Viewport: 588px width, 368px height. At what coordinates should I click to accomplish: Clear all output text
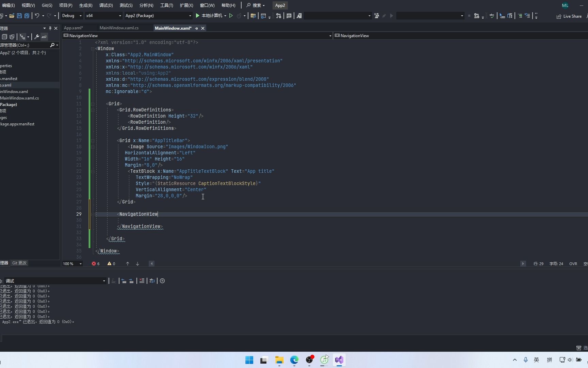(142, 281)
